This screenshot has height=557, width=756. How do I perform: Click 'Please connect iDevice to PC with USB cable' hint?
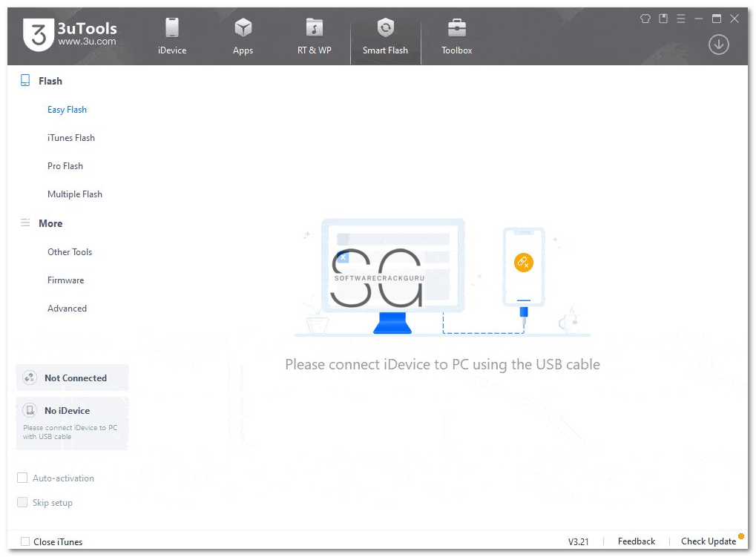coord(70,432)
